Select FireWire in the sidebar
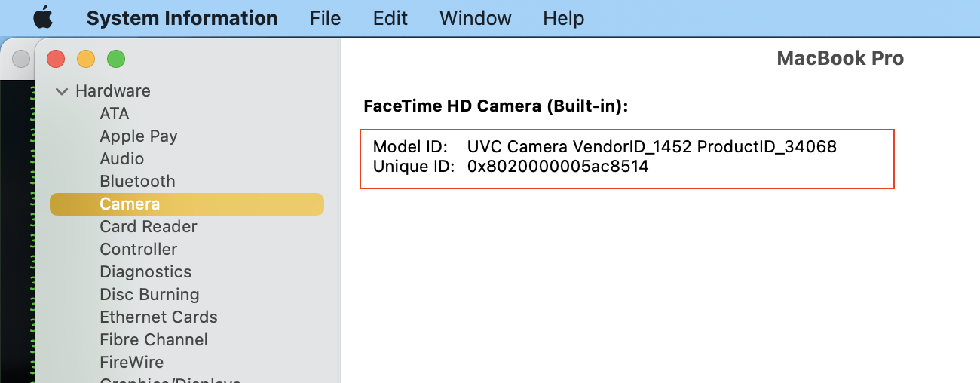The width and height of the screenshot is (980, 383). tap(132, 363)
